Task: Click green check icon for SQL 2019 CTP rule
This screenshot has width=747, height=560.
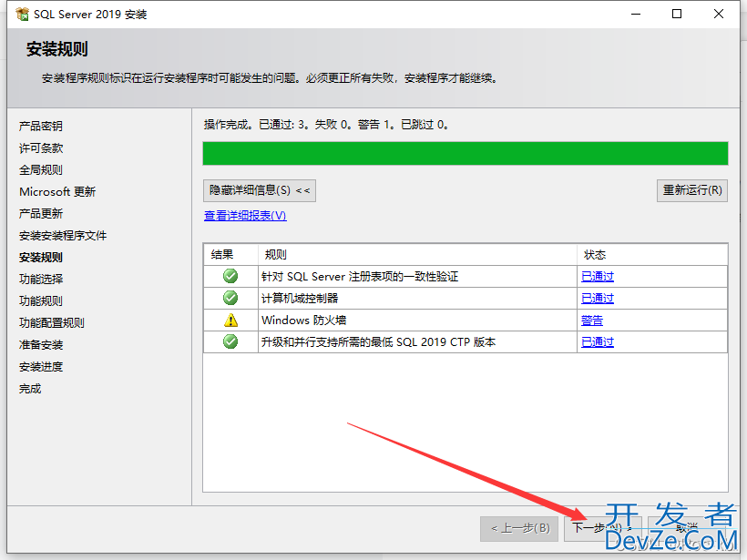Action: 230,341
